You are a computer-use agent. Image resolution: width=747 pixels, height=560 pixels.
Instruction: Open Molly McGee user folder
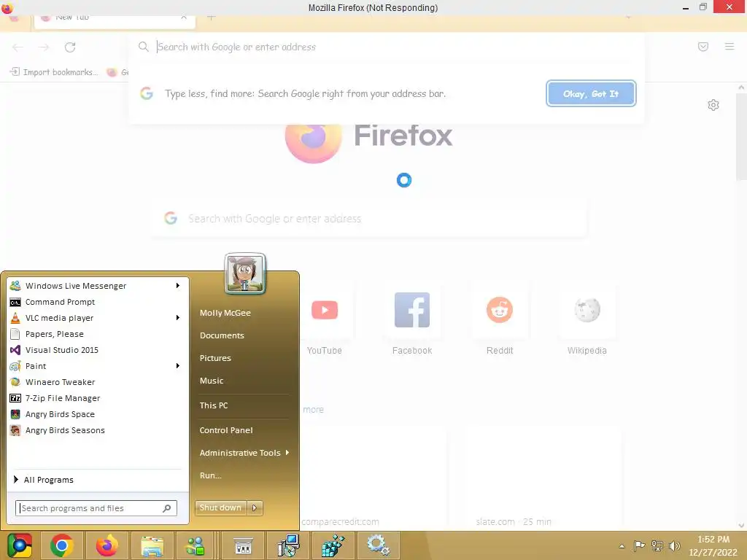point(225,313)
